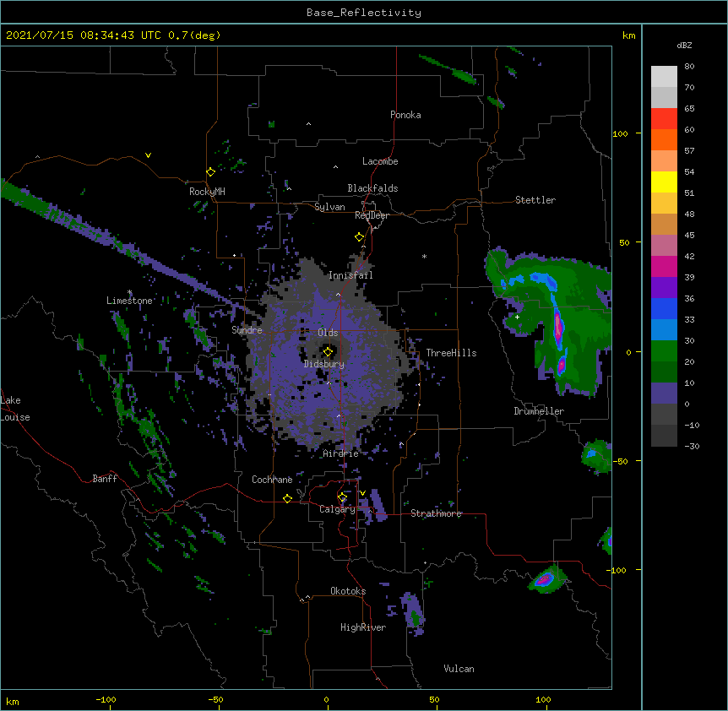
Task: Select the white 70 dBZ legend swatch
Action: [x=664, y=77]
